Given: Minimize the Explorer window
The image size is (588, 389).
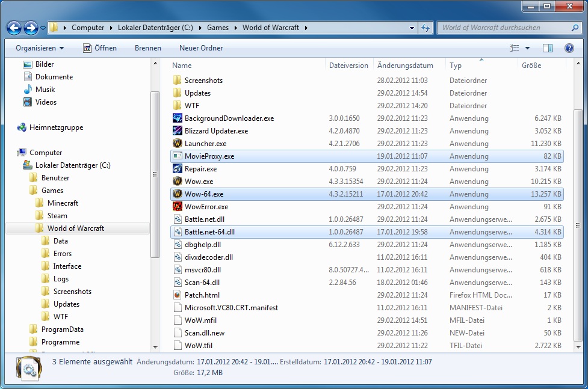Looking at the screenshot, I should [x=531, y=7].
